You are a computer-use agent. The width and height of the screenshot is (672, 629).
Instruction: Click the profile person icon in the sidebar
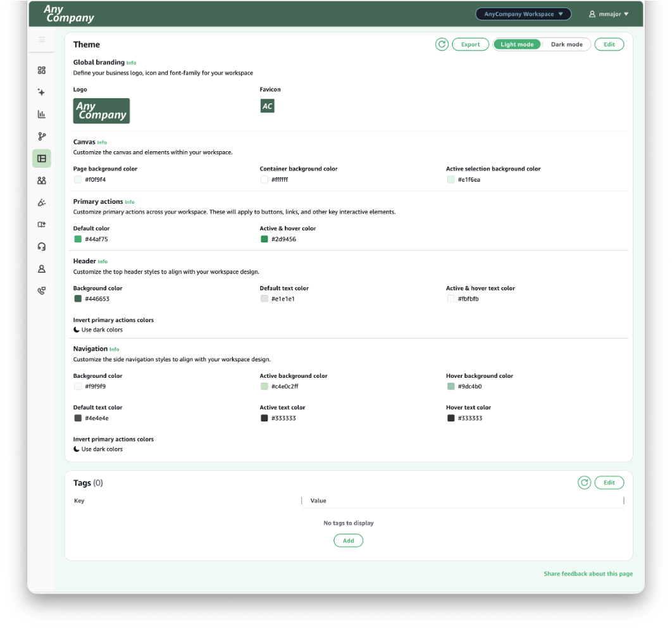42,268
